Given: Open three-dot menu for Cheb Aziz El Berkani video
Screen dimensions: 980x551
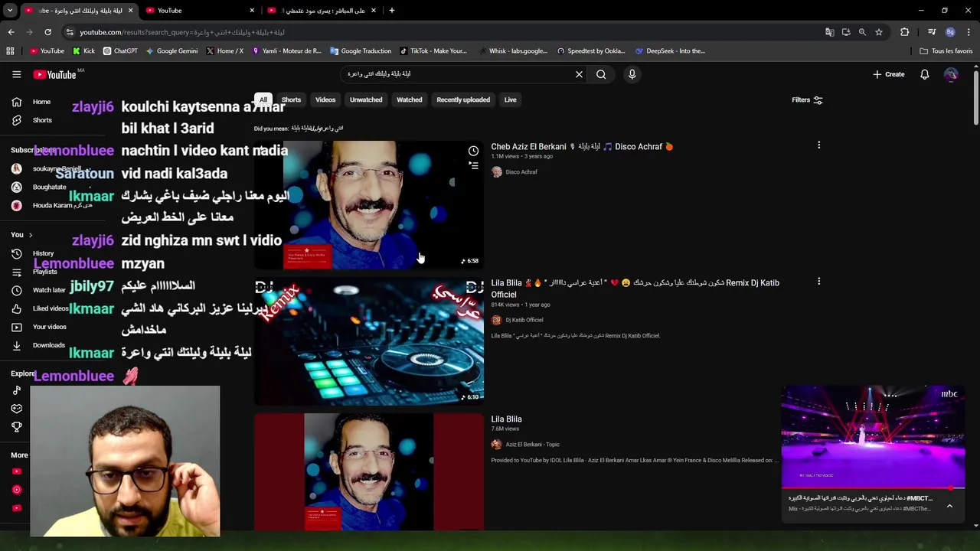Looking at the screenshot, I should tap(818, 145).
